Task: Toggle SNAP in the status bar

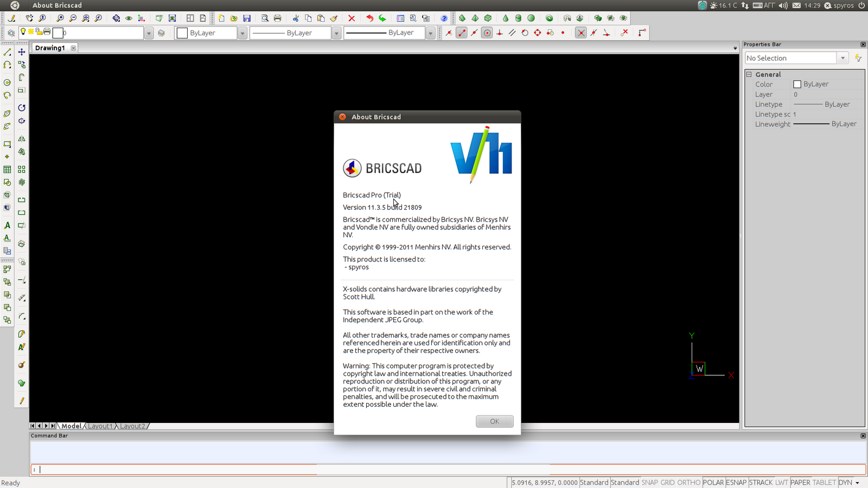Action: [649, 482]
